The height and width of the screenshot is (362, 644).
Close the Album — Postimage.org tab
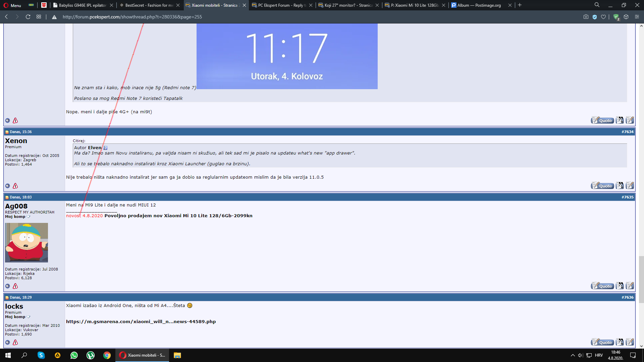pos(510,5)
